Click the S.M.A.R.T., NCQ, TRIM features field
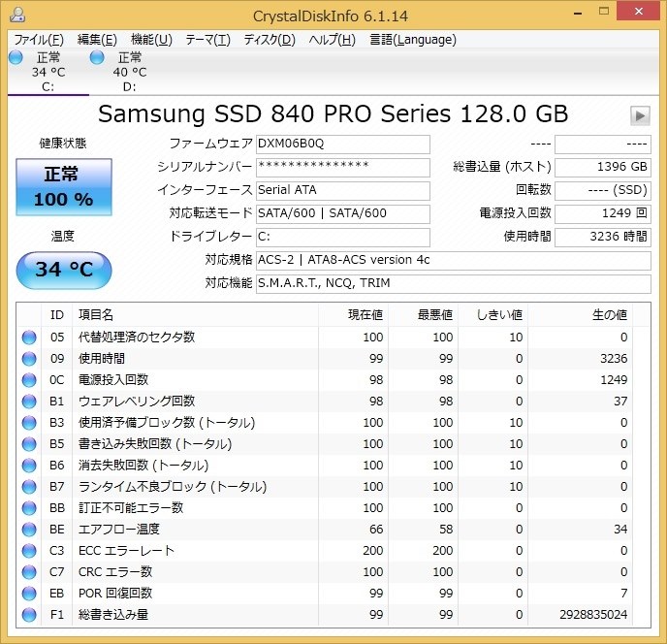The image size is (667, 644). point(454,283)
